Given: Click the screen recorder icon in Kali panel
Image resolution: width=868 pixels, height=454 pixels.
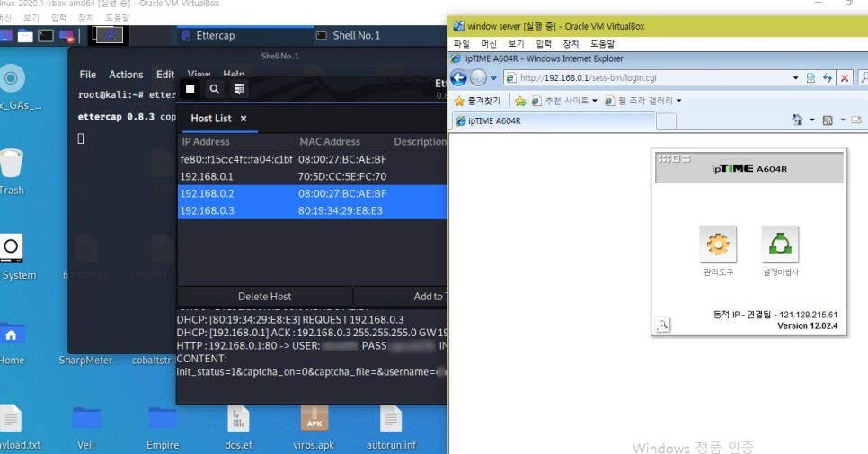Looking at the screenshot, I should pyautogui.click(x=66, y=36).
